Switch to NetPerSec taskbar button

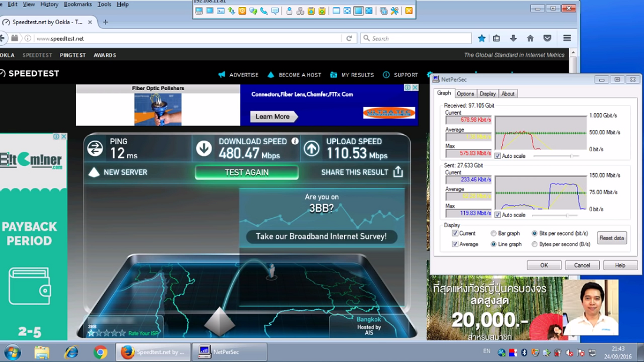click(x=230, y=352)
